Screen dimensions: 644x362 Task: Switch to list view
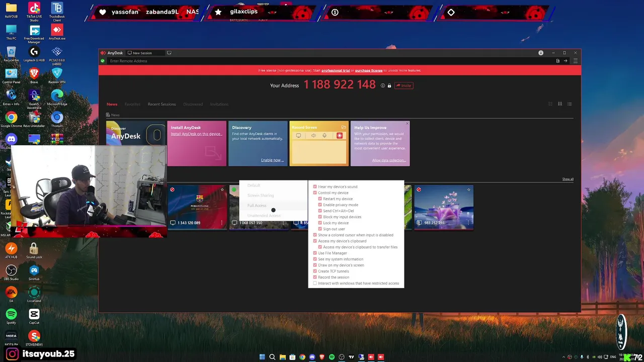(x=570, y=104)
